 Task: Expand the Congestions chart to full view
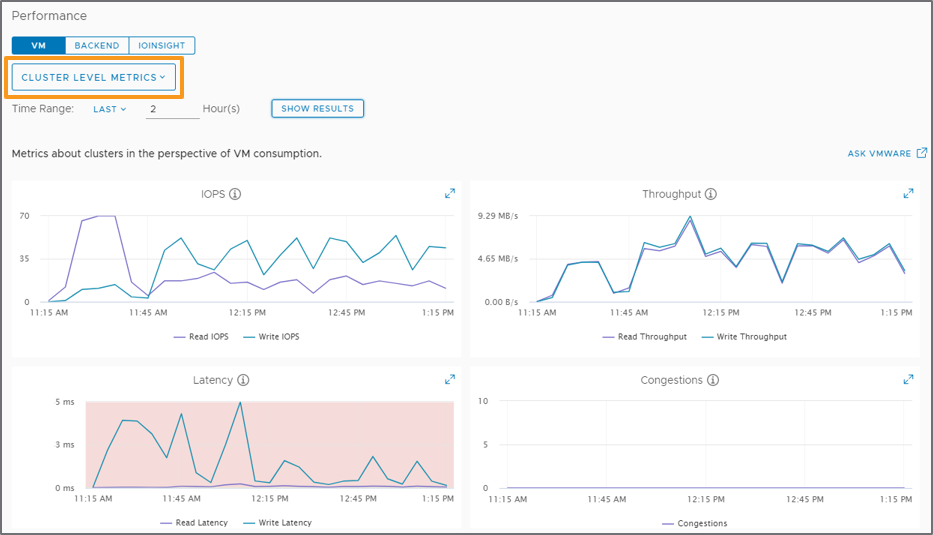908,380
